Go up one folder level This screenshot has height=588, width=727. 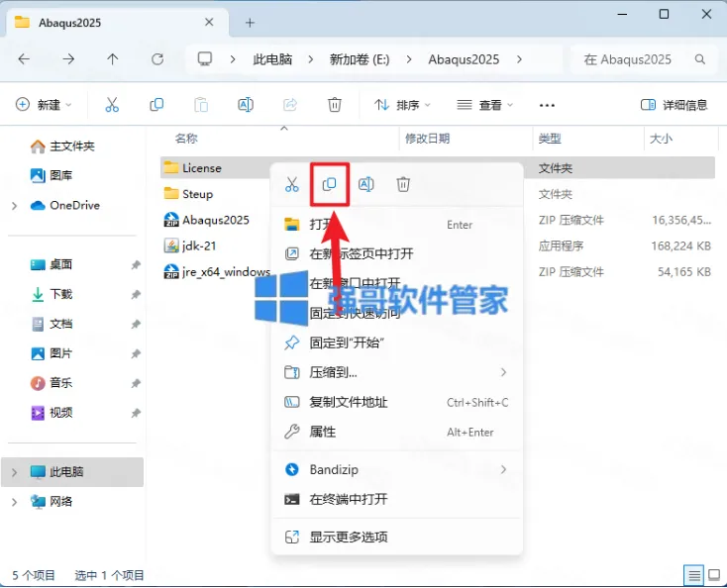[113, 59]
